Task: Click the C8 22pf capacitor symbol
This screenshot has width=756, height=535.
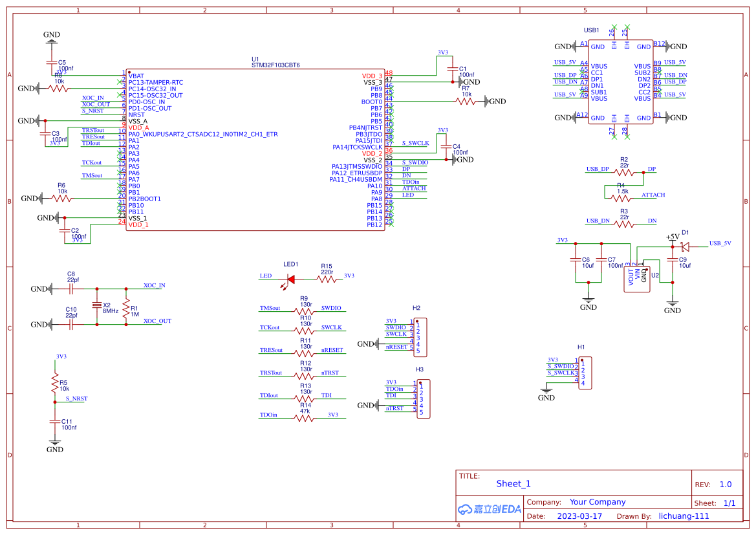Action: click(x=71, y=289)
